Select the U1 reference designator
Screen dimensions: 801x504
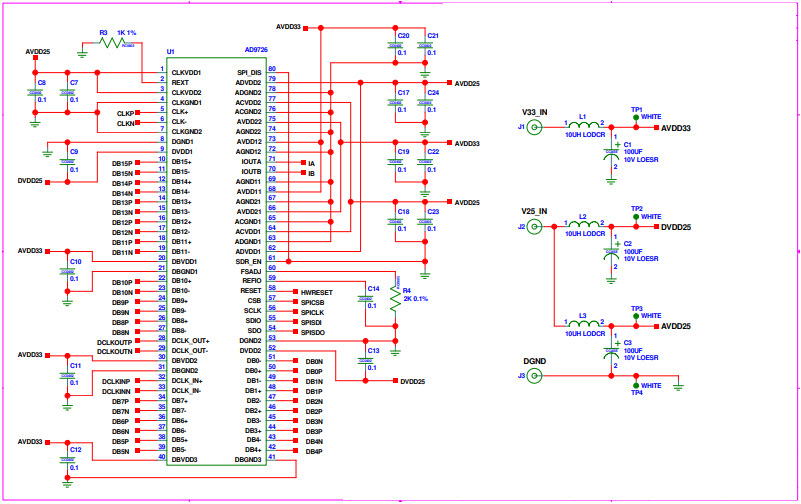click(171, 51)
